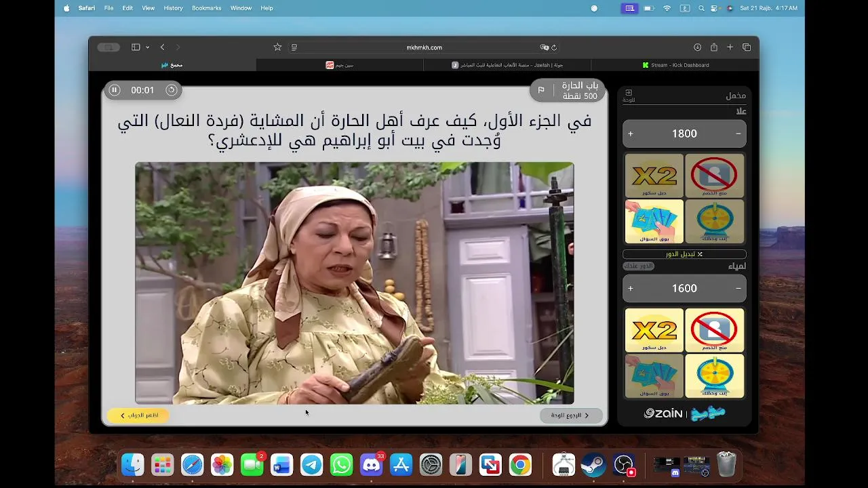Use لمياء's block-opponent card (منع الخصم)
The height and width of the screenshot is (488, 868).
click(714, 330)
